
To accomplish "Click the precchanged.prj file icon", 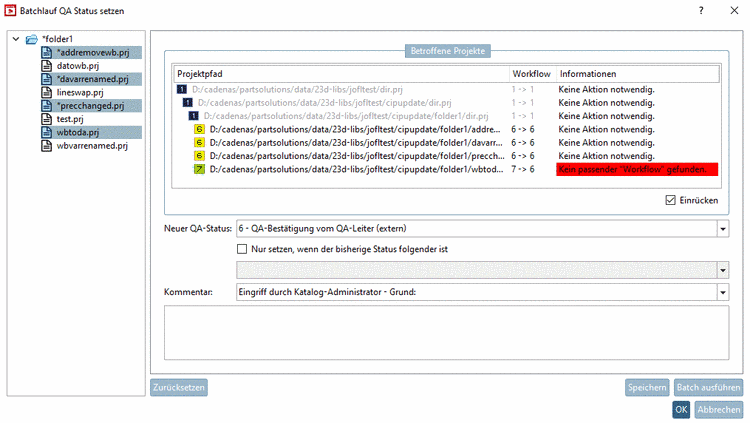I will pos(46,106).
